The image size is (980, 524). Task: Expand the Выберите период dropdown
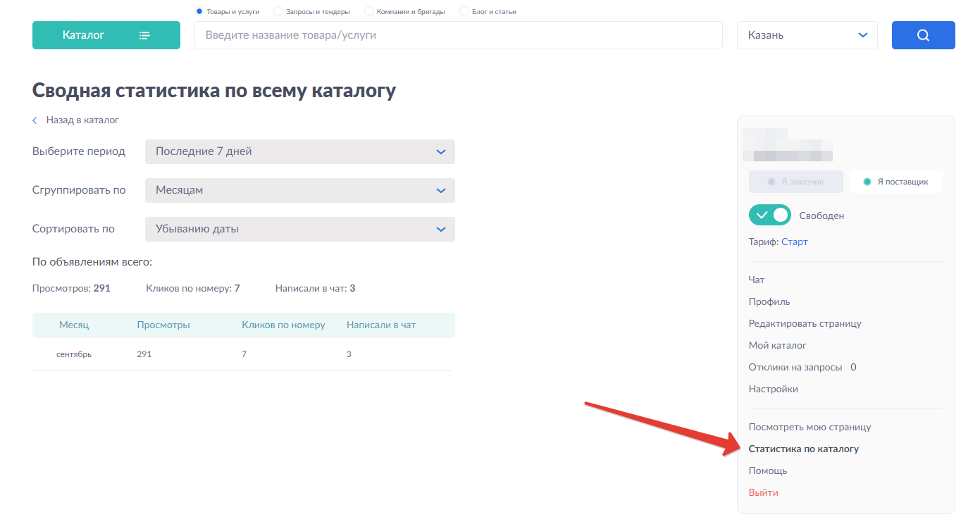299,151
